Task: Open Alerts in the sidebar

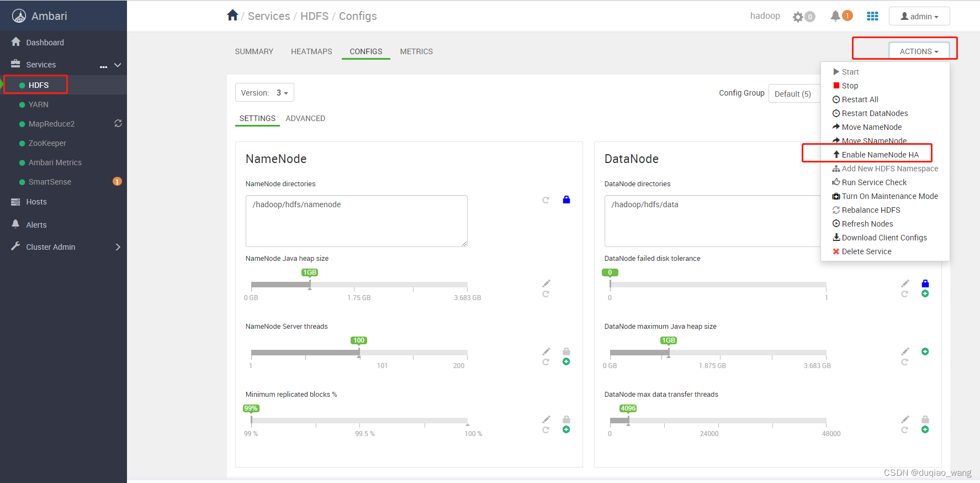Action: coord(36,225)
